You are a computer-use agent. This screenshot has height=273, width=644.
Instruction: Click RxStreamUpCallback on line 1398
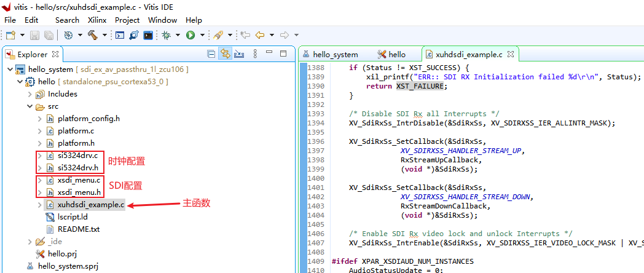(x=440, y=159)
